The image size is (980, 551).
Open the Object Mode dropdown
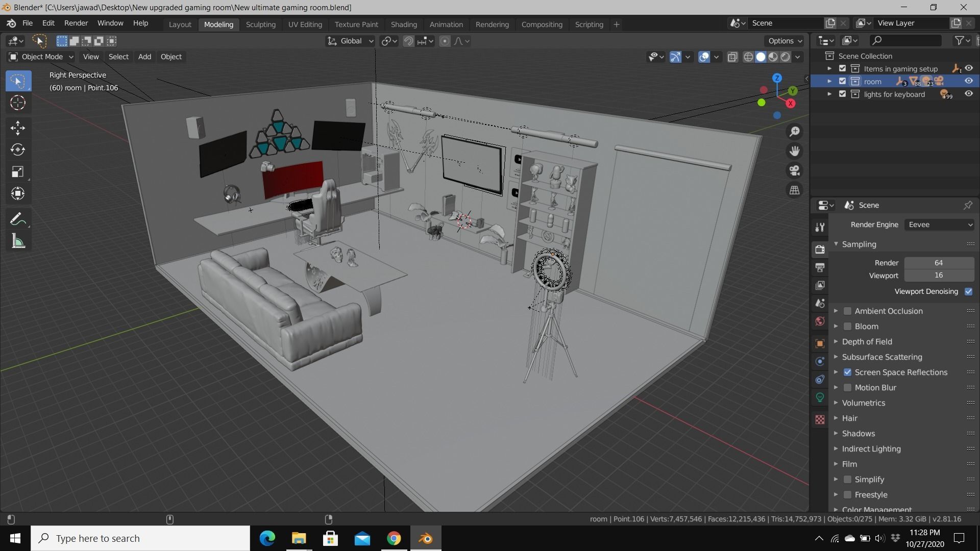(41, 57)
